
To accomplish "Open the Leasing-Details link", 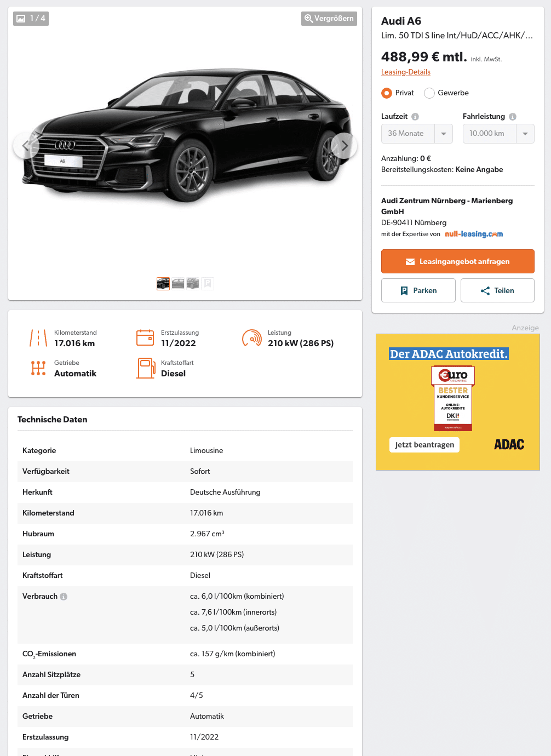I will (x=406, y=72).
